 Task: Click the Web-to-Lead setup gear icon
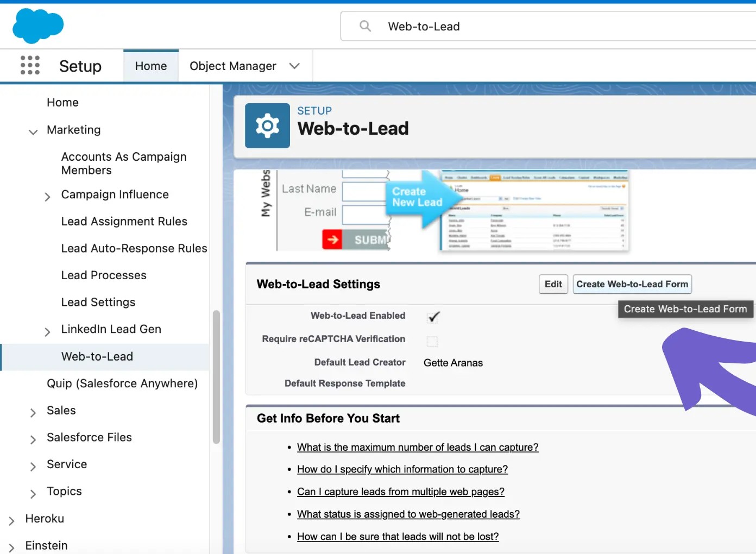click(x=267, y=126)
